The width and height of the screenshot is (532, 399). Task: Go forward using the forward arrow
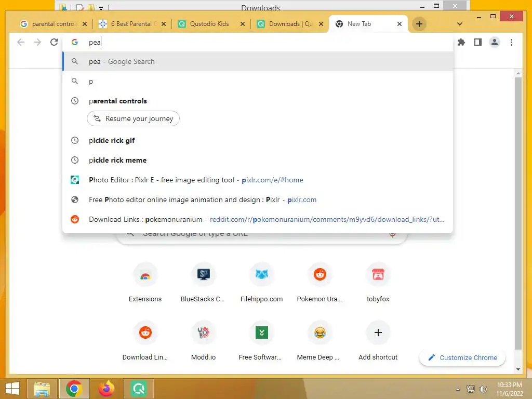pos(37,42)
